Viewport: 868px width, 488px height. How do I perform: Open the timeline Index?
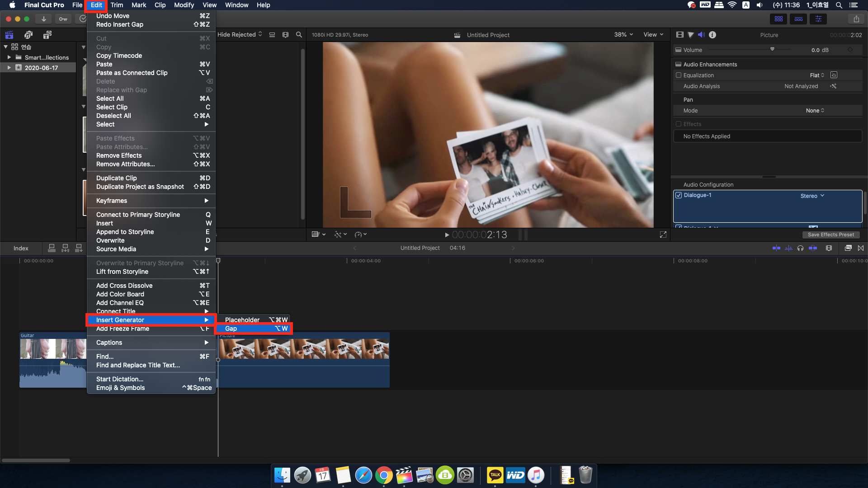pyautogui.click(x=21, y=248)
